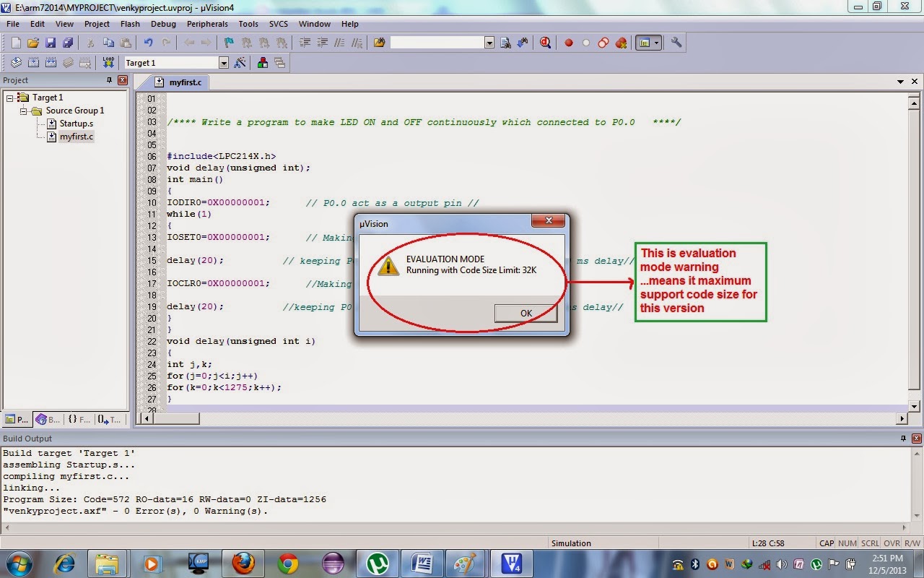
Task: Close the Build Output panel
Action: pos(915,439)
